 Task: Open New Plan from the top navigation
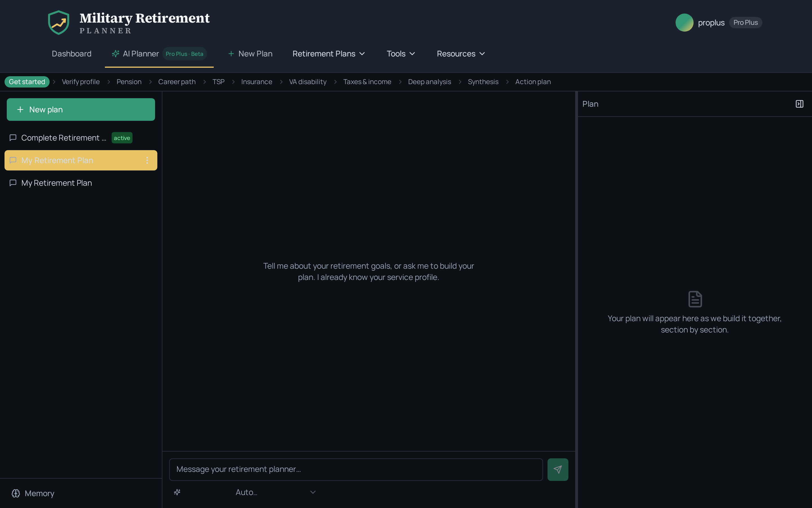(250, 54)
